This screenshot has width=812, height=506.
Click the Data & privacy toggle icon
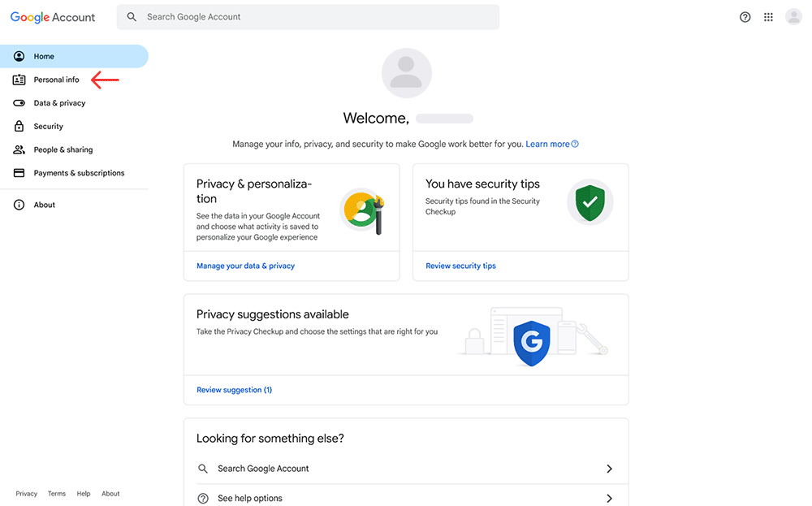click(x=19, y=103)
